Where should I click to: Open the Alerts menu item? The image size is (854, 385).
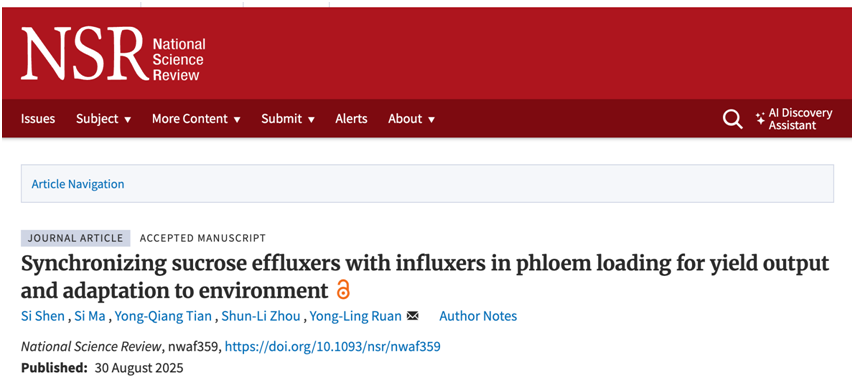tap(351, 119)
